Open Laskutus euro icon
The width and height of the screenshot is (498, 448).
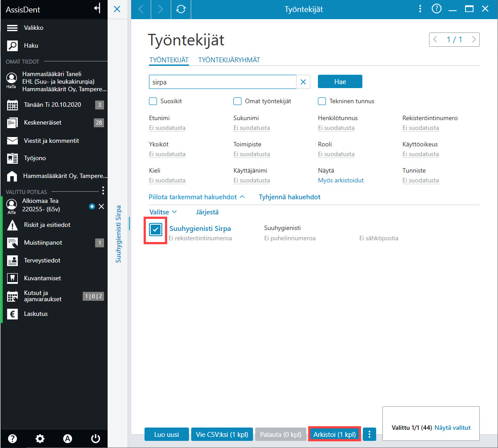12,314
